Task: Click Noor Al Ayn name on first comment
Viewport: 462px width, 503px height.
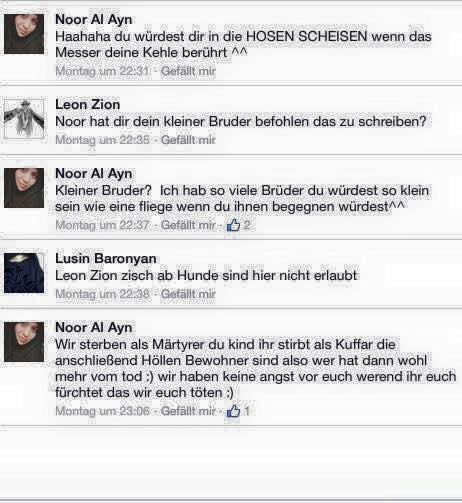Action: 94,20
